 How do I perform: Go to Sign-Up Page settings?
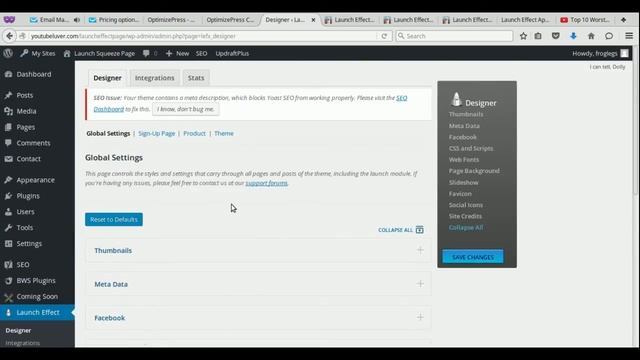click(156, 133)
